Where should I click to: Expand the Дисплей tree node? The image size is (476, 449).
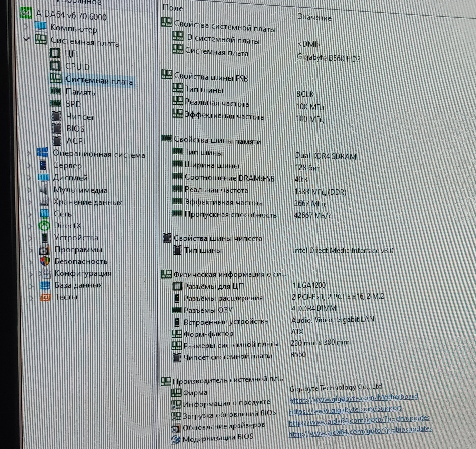[29, 177]
